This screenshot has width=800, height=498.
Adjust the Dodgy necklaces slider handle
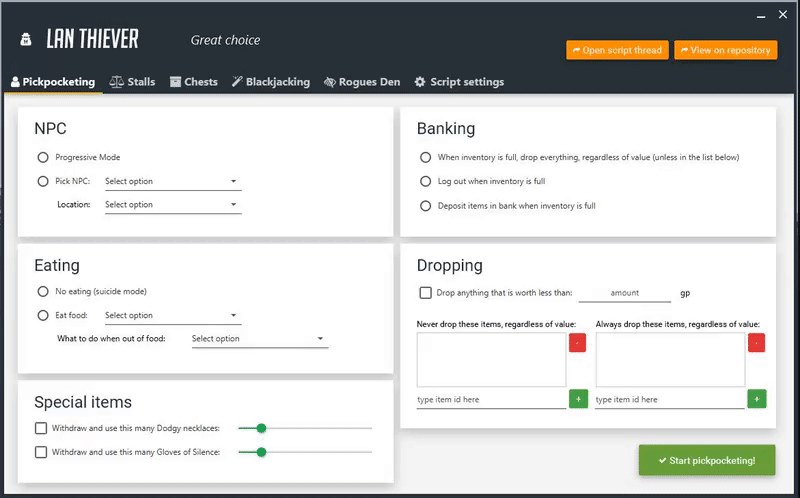[261, 428]
